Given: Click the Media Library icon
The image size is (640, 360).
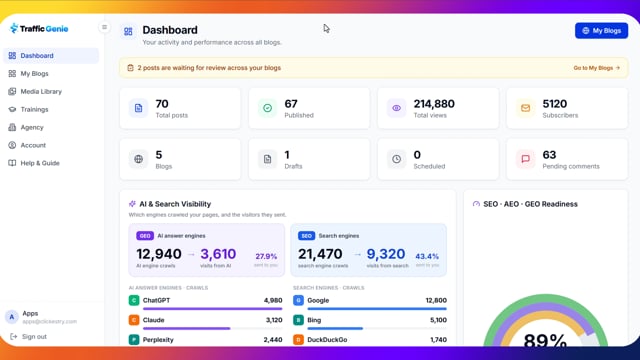Looking at the screenshot, I should tap(12, 91).
